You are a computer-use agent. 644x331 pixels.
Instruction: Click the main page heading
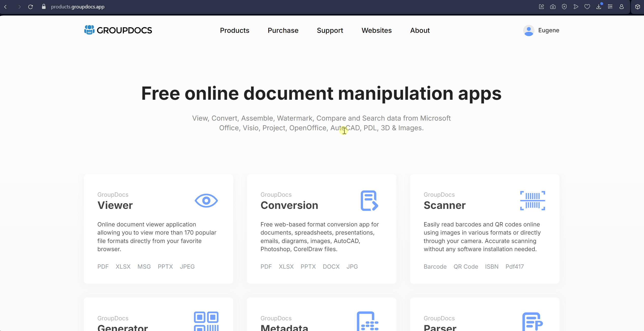pyautogui.click(x=321, y=94)
